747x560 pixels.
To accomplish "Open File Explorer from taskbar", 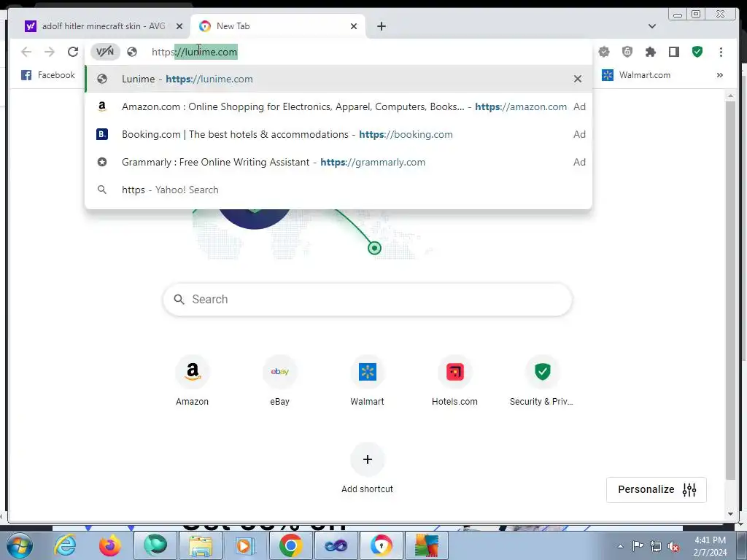I will pos(201,545).
